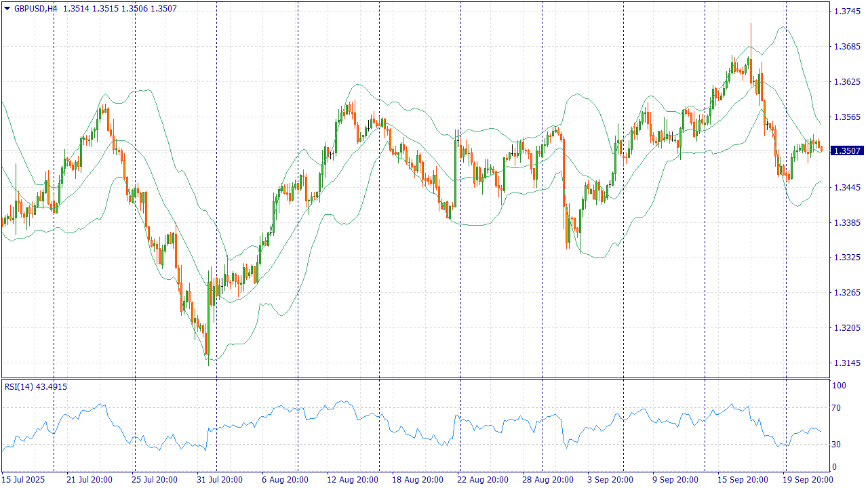Click the 1.3265 price axis label
The height and width of the screenshot is (488, 868).
(x=848, y=293)
